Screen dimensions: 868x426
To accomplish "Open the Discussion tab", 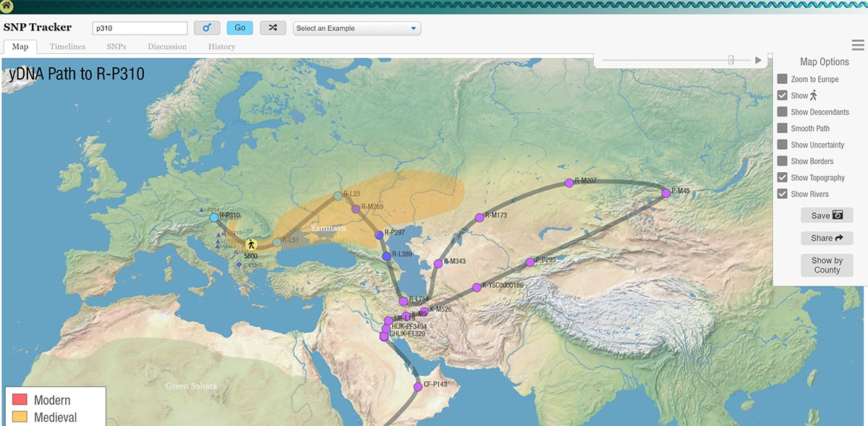I will [167, 46].
